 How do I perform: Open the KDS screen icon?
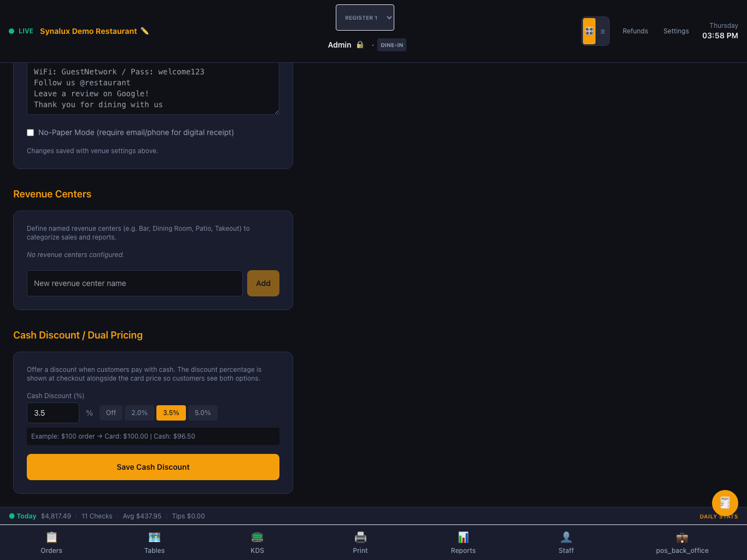pos(257,537)
